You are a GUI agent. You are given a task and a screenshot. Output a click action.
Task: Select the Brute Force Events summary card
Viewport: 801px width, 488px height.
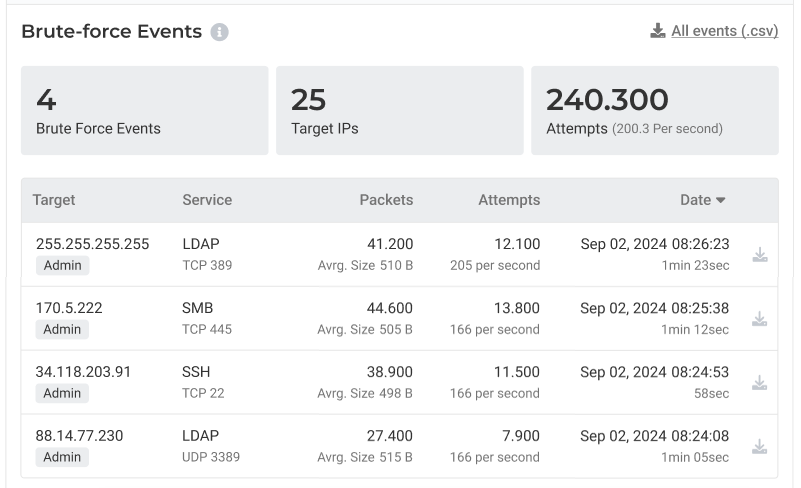tap(145, 110)
